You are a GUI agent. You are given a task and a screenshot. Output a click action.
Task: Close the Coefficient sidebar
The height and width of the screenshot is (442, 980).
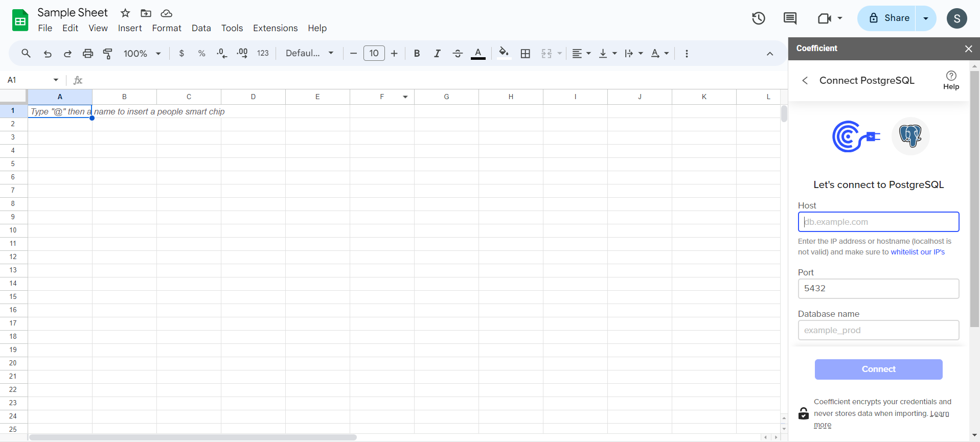point(968,49)
